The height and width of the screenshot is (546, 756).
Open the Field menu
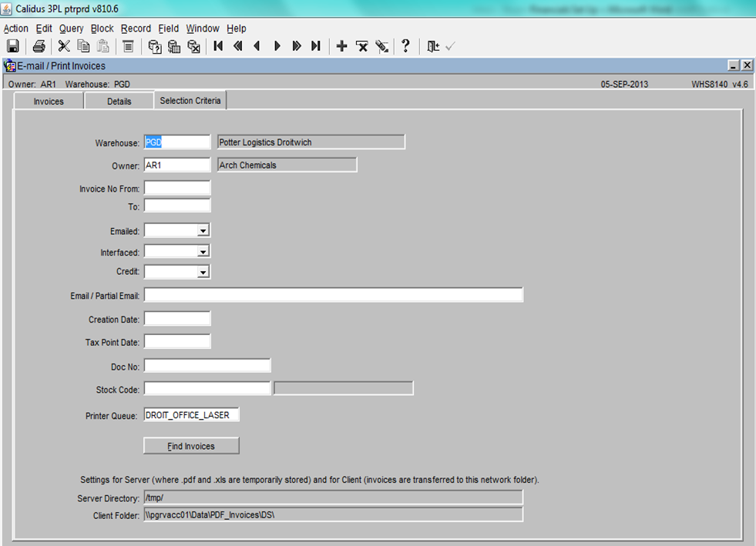point(168,28)
